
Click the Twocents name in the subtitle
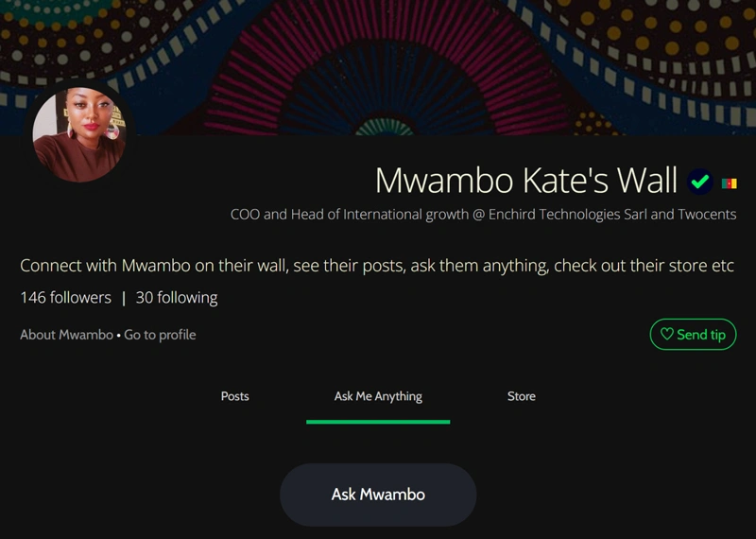[x=702, y=215]
